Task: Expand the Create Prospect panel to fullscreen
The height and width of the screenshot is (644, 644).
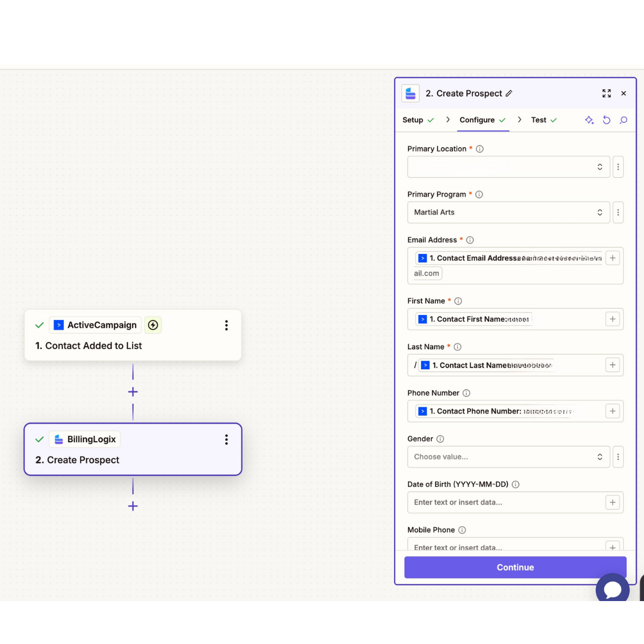Action: point(606,93)
